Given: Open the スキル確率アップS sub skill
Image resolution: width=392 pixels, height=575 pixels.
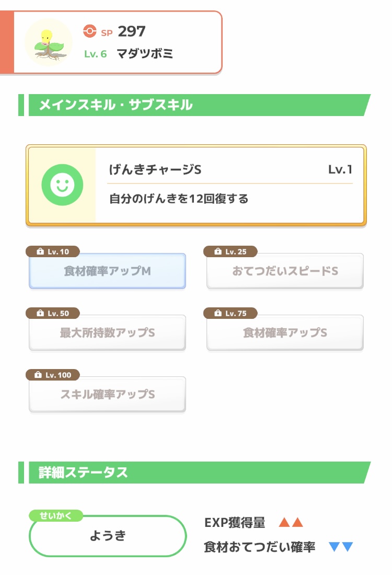Looking at the screenshot, I should point(108,394).
